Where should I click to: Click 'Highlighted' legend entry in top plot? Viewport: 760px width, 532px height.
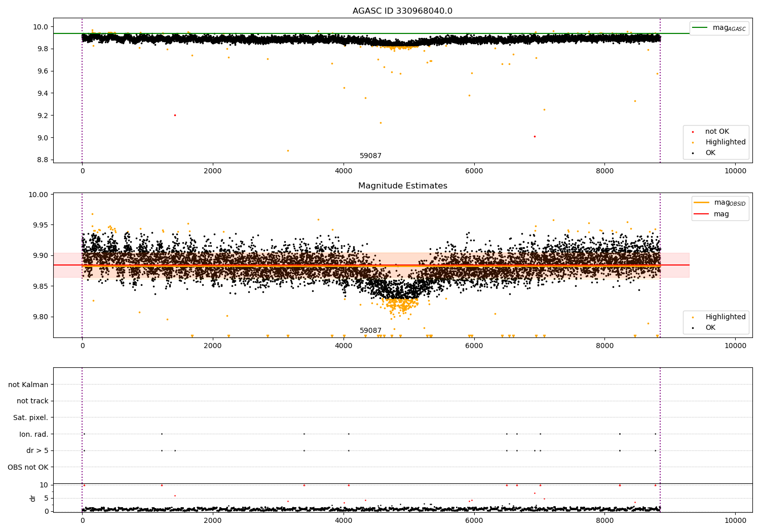pyautogui.click(x=726, y=142)
